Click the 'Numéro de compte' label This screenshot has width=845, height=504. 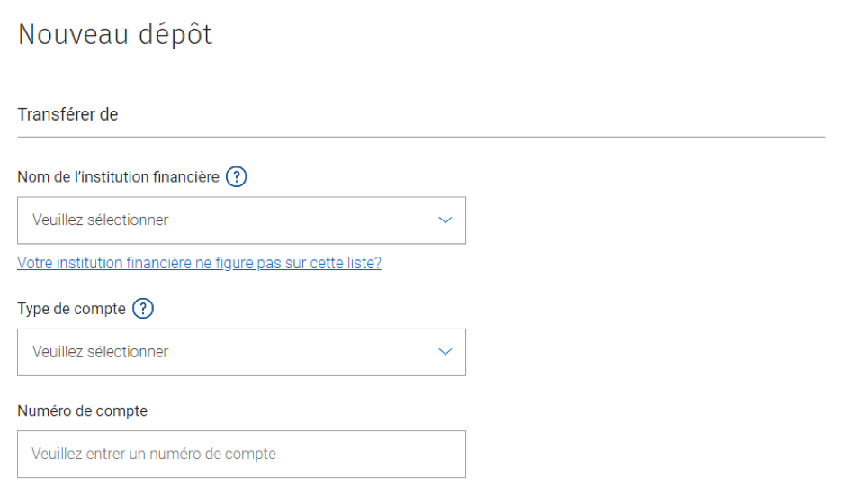(x=83, y=410)
